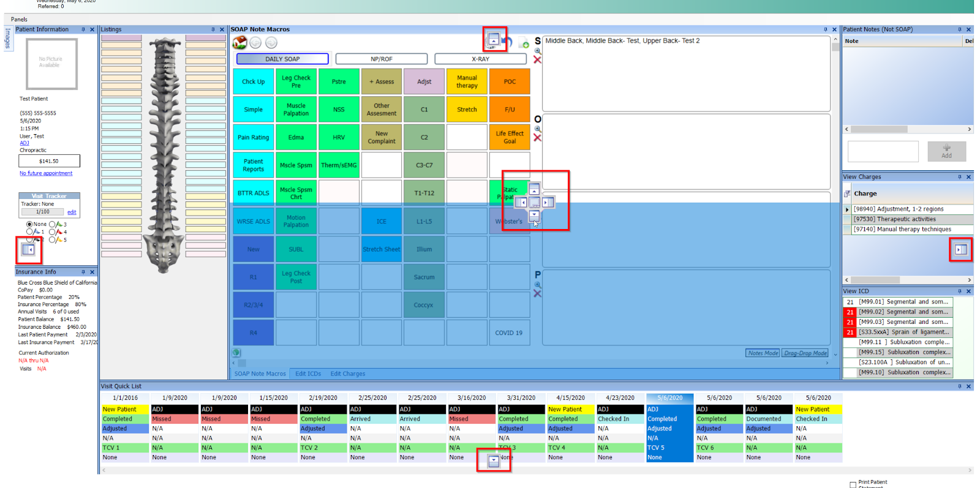Viewport: 980px width, 488px height.
Task: Click the blue undo arrow icon
Action: point(507,42)
